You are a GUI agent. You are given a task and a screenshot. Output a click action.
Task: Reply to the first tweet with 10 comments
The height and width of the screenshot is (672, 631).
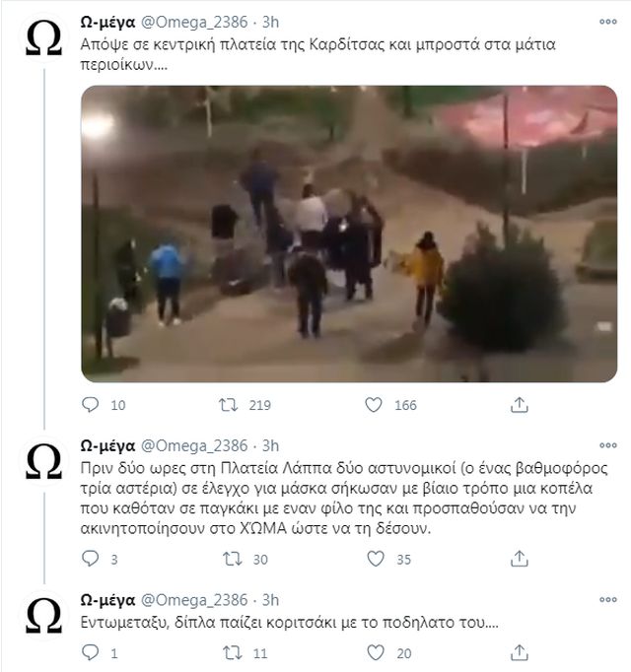[90, 405]
